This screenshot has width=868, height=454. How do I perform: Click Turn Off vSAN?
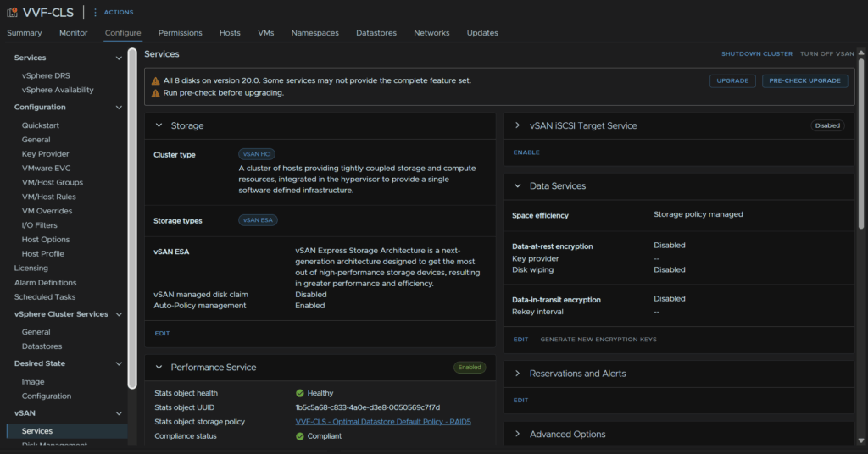click(x=827, y=53)
